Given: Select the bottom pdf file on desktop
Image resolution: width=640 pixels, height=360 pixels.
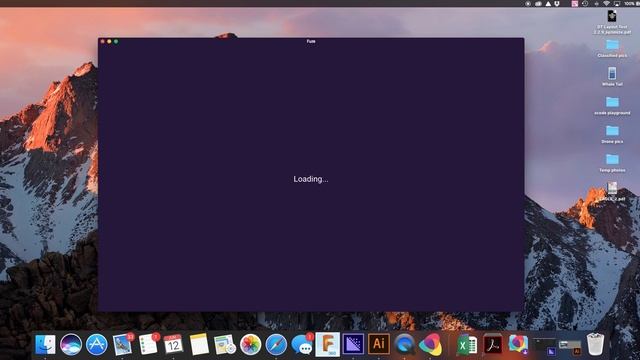Looking at the screenshot, I should (612, 191).
